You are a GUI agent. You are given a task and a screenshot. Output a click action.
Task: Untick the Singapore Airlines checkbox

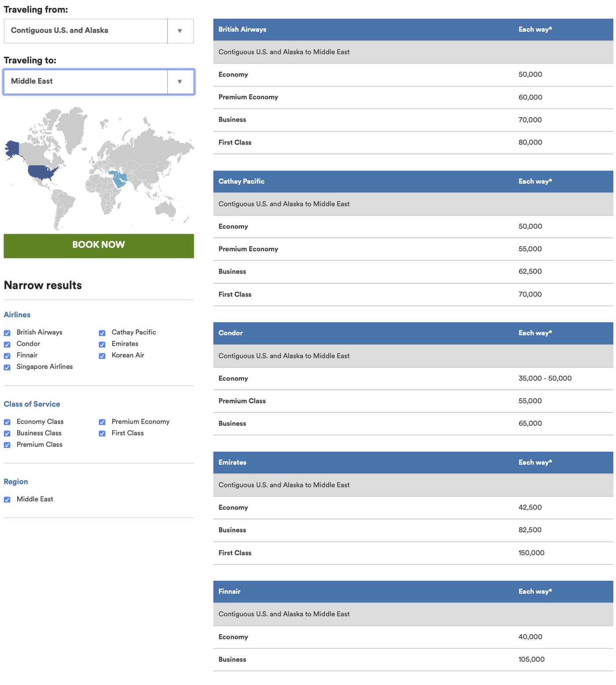coord(7,367)
